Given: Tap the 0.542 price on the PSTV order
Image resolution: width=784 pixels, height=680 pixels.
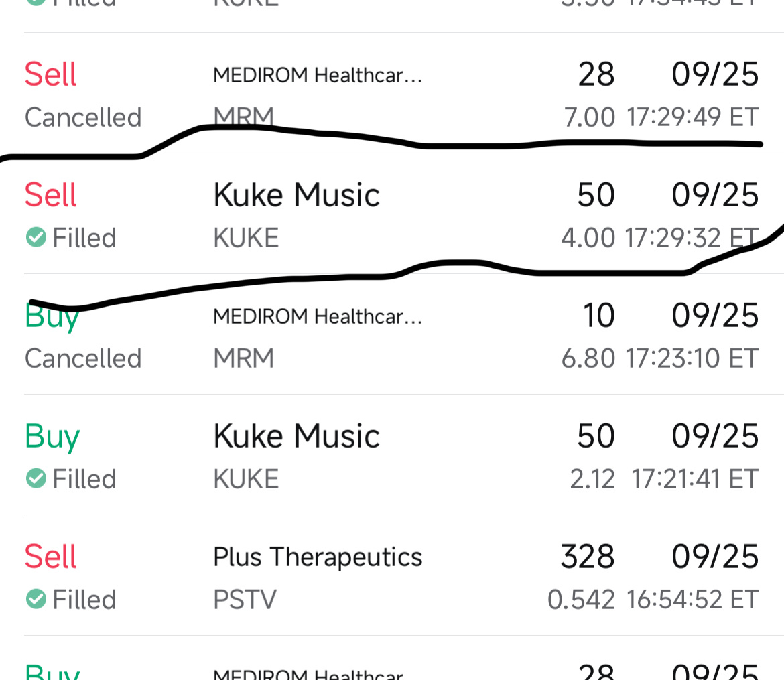Looking at the screenshot, I should (x=581, y=599).
